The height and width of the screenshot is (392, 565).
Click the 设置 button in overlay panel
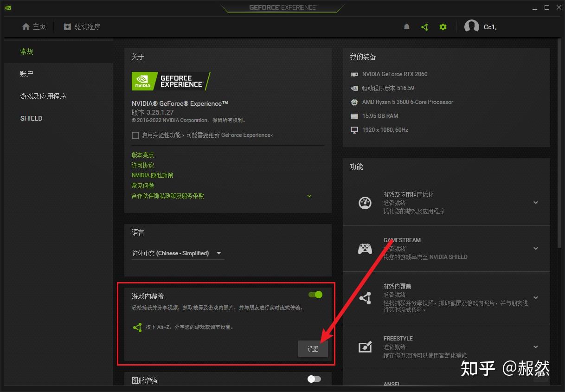click(x=313, y=349)
